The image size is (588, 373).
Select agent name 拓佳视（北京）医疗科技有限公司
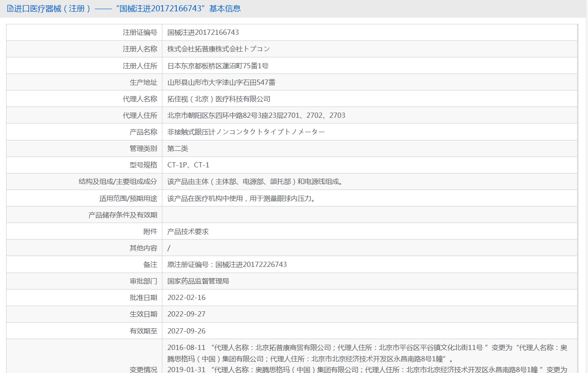pos(219,99)
